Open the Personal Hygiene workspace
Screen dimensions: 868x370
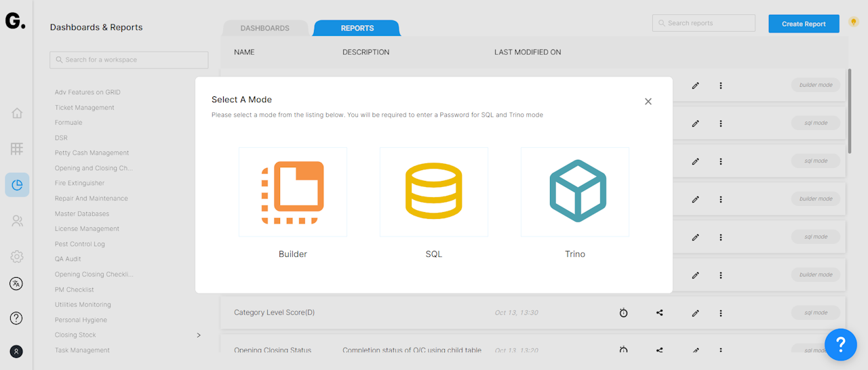click(x=81, y=320)
